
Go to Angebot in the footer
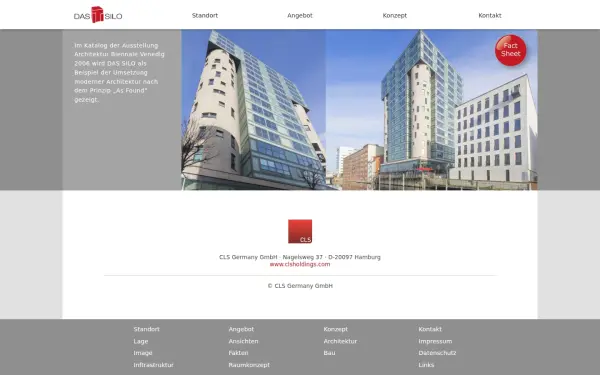tap(241, 329)
